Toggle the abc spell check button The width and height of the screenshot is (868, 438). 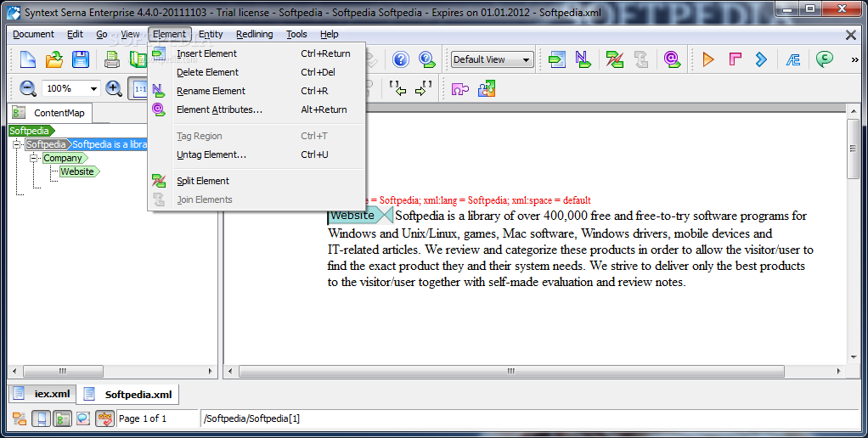(104, 418)
